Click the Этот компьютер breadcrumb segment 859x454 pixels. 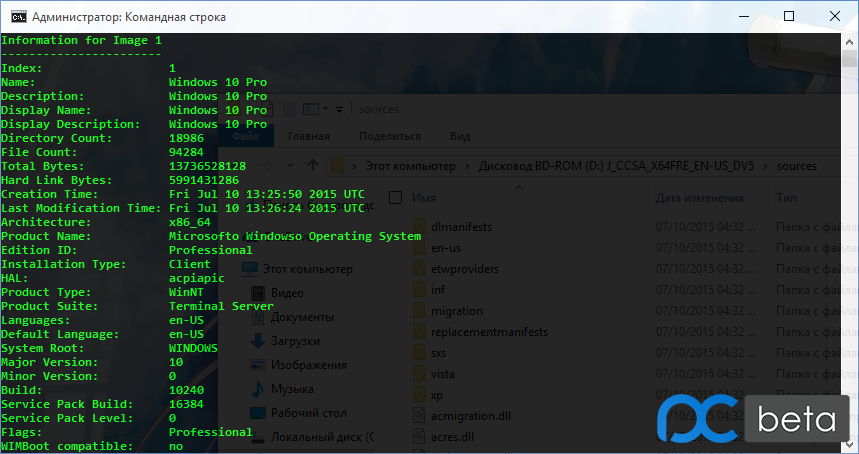coord(410,166)
